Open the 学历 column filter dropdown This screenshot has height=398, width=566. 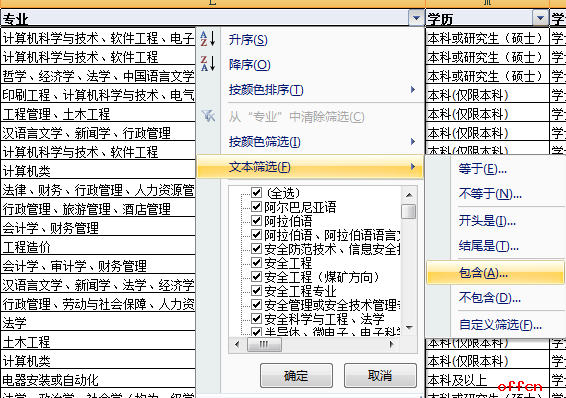click(x=540, y=18)
